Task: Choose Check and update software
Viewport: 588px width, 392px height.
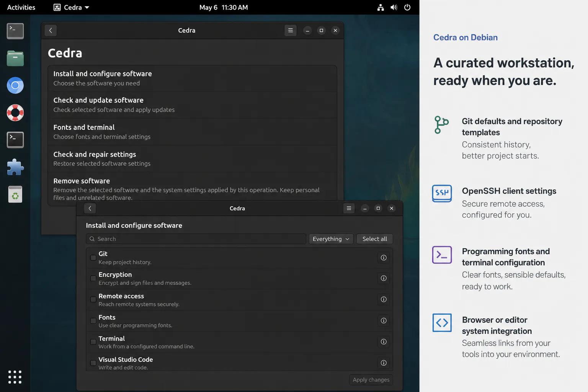Action: pyautogui.click(x=192, y=105)
